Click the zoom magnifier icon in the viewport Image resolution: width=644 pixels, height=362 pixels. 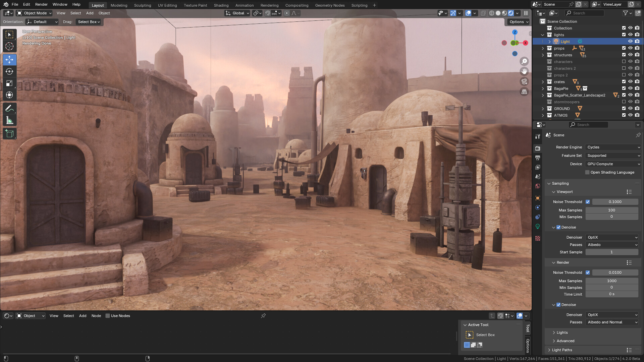pos(524,61)
